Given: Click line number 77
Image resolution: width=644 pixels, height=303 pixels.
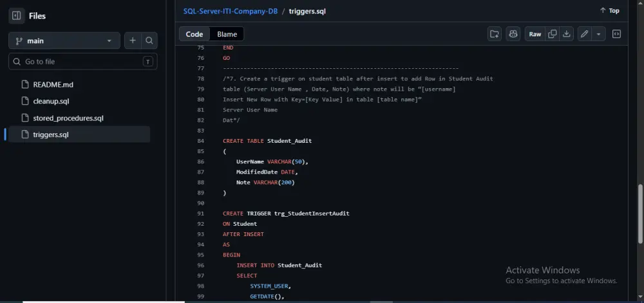Looking at the screenshot, I should pyautogui.click(x=200, y=68).
